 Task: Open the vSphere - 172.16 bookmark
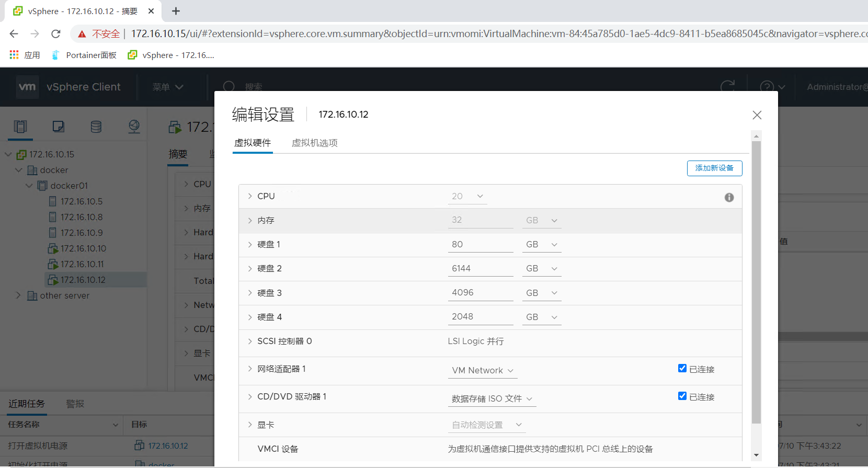(x=171, y=55)
